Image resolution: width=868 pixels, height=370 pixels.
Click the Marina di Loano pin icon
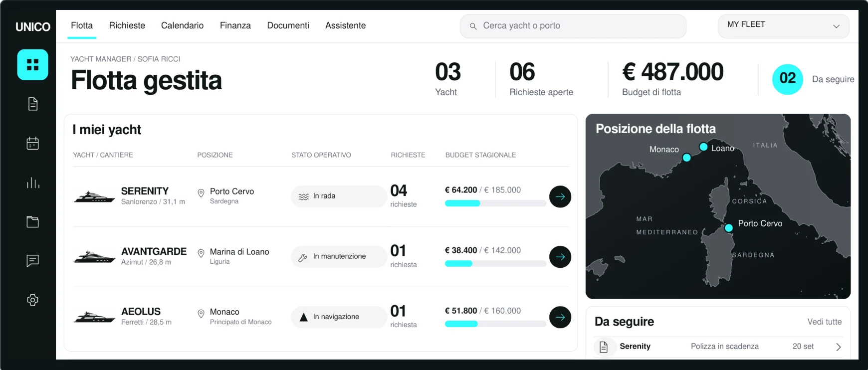pos(201,253)
